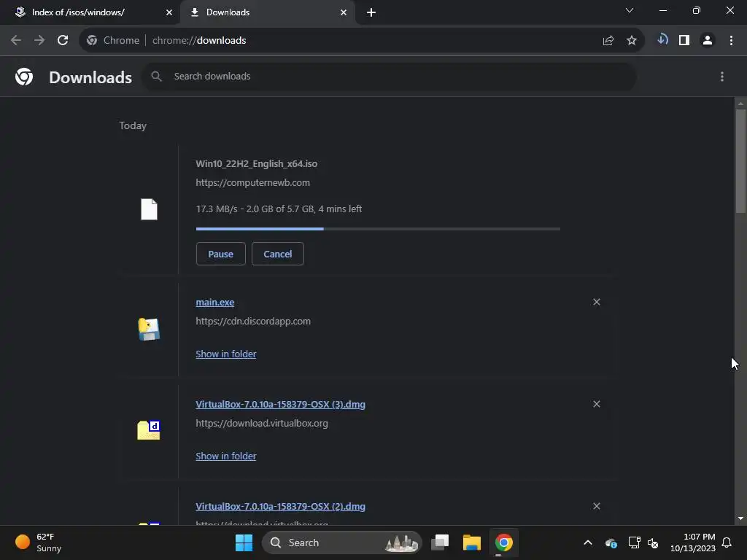
Task: Go back using the browser back arrow
Action: 16,40
